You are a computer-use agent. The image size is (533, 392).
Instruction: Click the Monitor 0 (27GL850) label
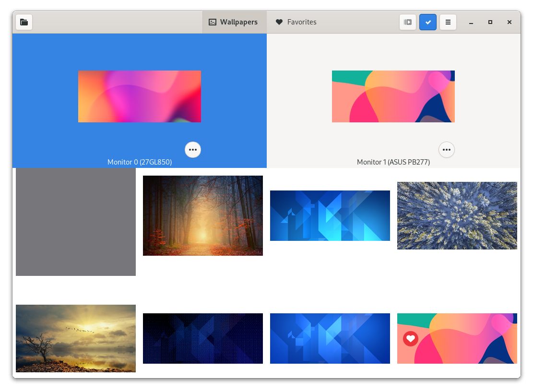tap(140, 162)
